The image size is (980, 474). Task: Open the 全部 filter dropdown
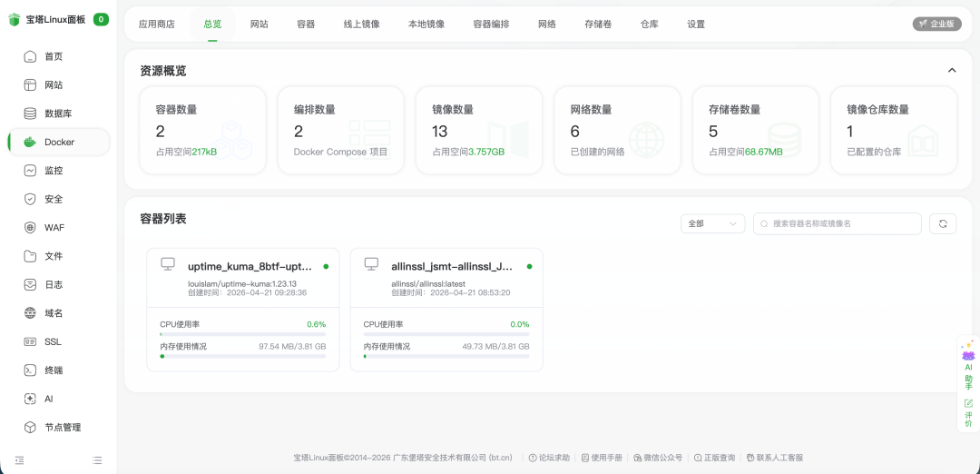tap(712, 224)
